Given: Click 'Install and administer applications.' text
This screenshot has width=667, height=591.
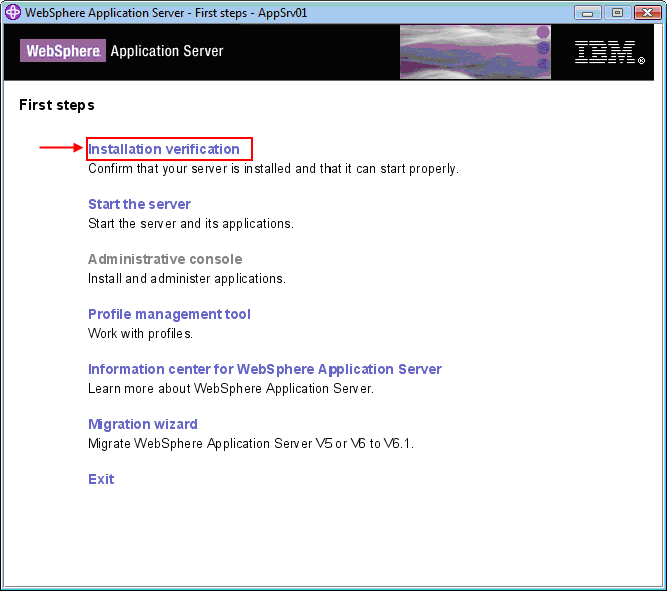Looking at the screenshot, I should pos(187,279).
